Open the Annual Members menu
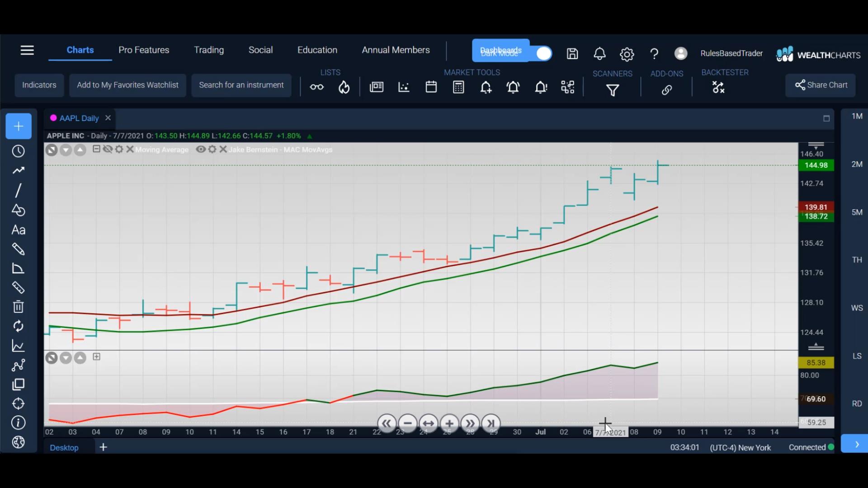868x488 pixels. [396, 50]
